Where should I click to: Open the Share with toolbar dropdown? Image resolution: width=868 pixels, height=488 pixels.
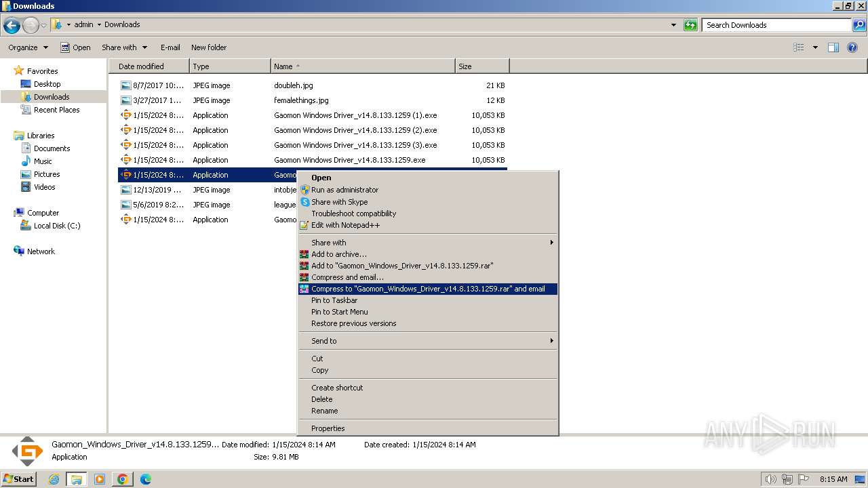pos(124,47)
